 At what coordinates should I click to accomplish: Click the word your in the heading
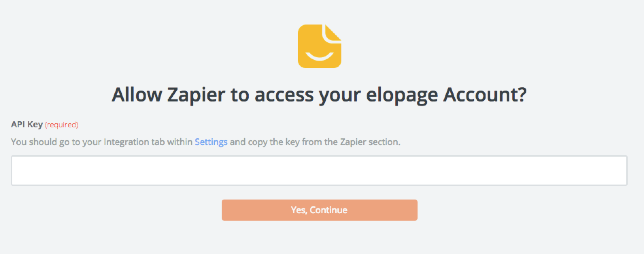point(339,96)
